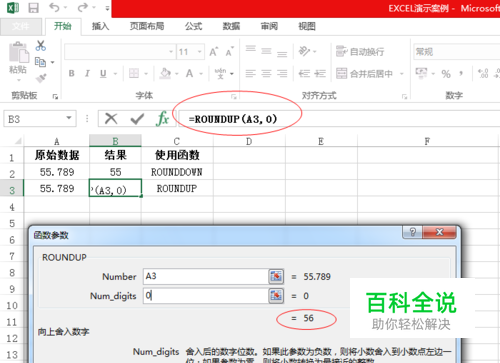Click the formula bar showing =ROUNDUP(A3,0)
Image resolution: width=500 pixels, height=363 pixels.
tap(339, 119)
